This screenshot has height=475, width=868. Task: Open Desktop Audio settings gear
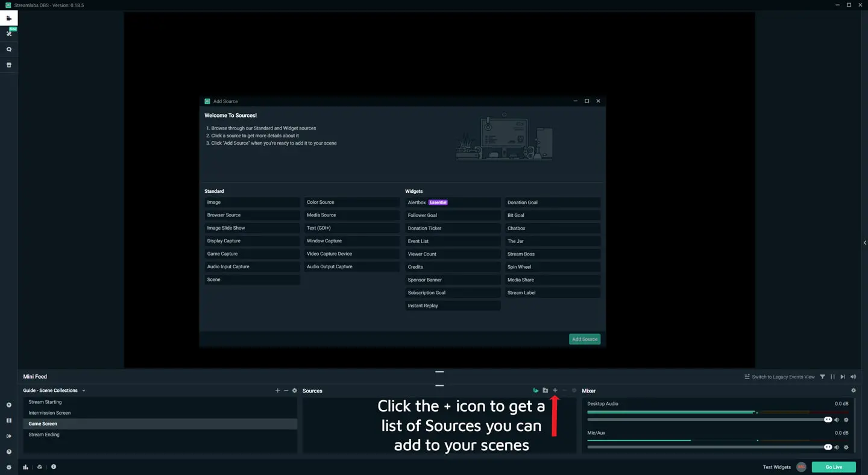pos(846,420)
